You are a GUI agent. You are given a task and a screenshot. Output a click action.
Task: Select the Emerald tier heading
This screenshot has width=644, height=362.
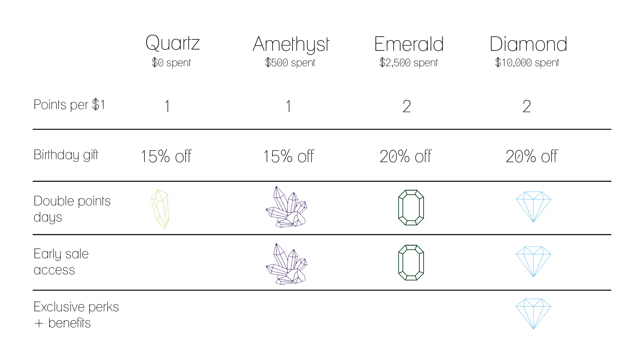409,44
